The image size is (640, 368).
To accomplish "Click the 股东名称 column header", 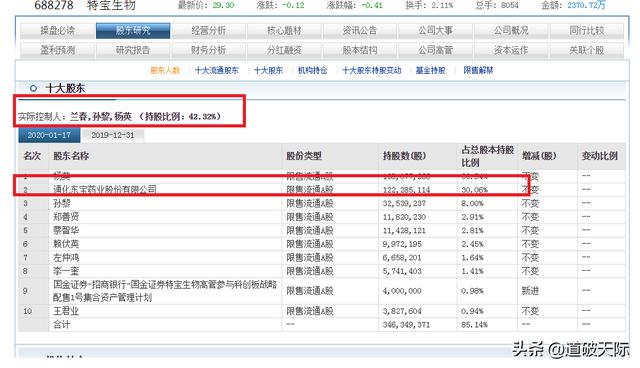I will coord(71,156).
